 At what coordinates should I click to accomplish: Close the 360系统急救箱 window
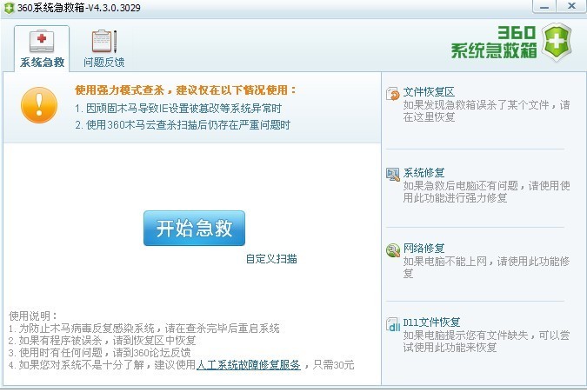[x=571, y=7]
